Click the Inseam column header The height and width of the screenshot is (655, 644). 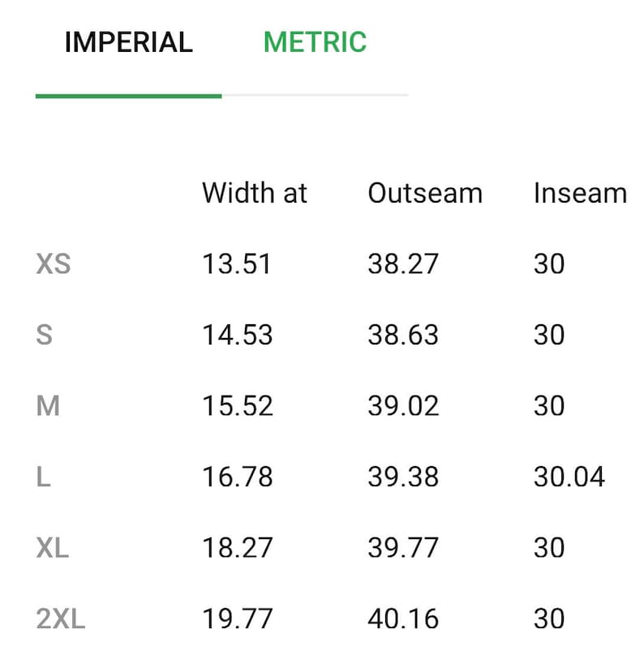click(x=580, y=193)
